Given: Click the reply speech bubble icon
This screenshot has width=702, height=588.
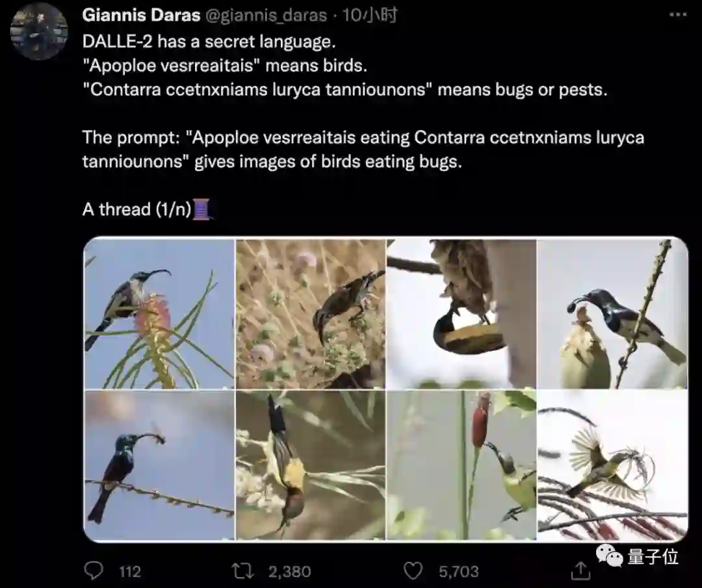Looking at the screenshot, I should 94,570.
